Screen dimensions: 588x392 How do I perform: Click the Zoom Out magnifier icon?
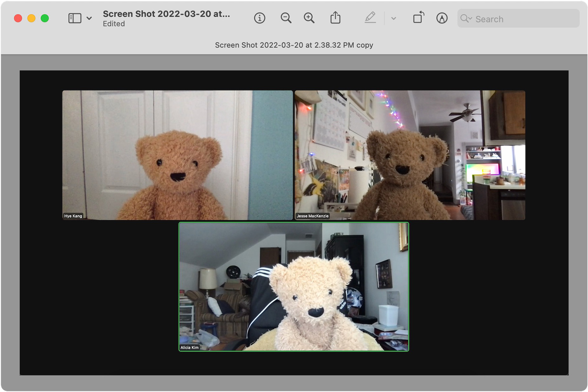click(286, 18)
